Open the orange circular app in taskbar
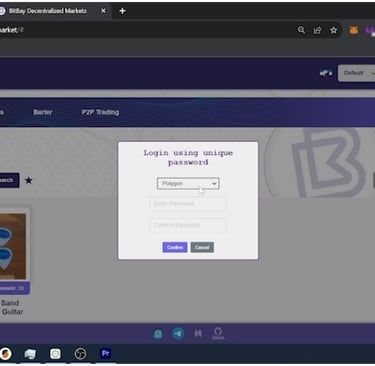 click(5, 354)
